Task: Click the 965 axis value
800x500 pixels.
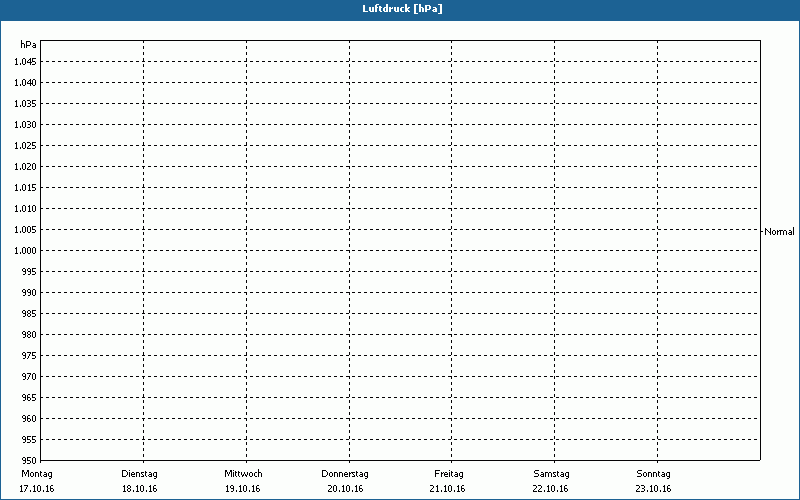Action: point(29,397)
